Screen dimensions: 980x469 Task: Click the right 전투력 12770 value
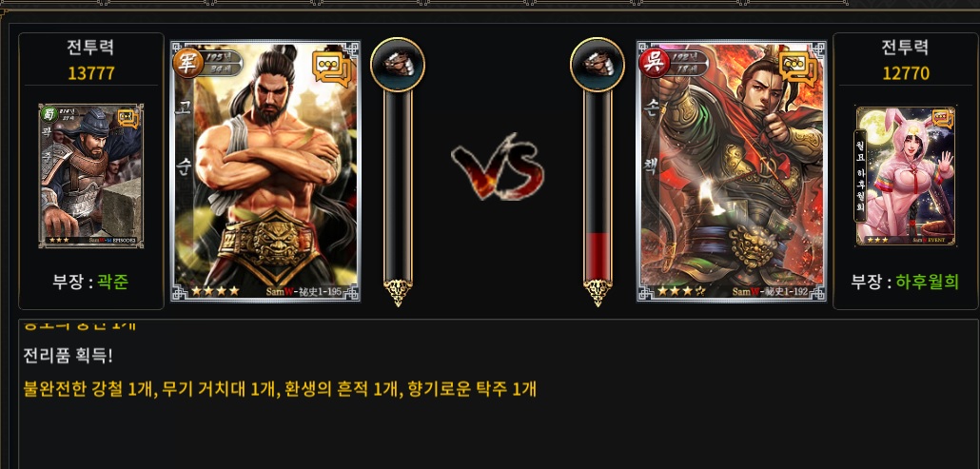coord(906,73)
